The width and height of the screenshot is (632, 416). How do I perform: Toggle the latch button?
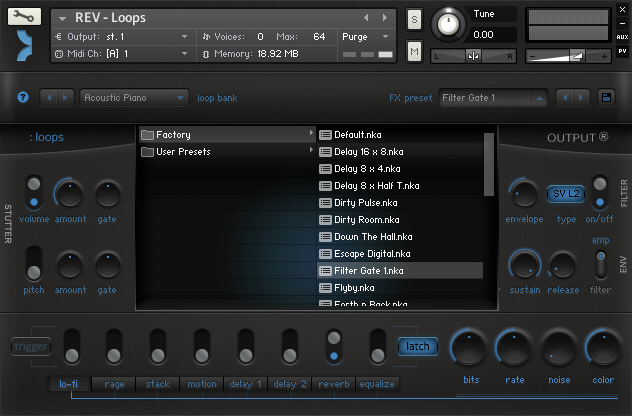point(418,346)
